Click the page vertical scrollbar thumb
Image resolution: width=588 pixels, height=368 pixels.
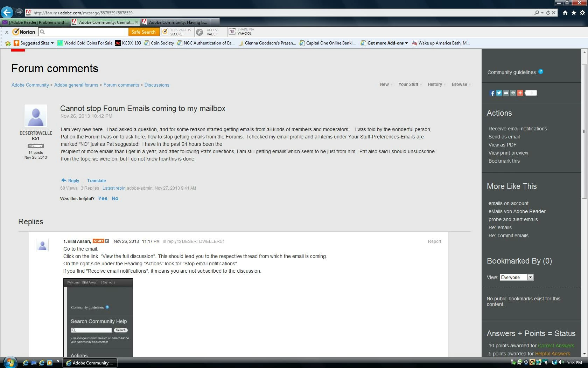coord(584,131)
